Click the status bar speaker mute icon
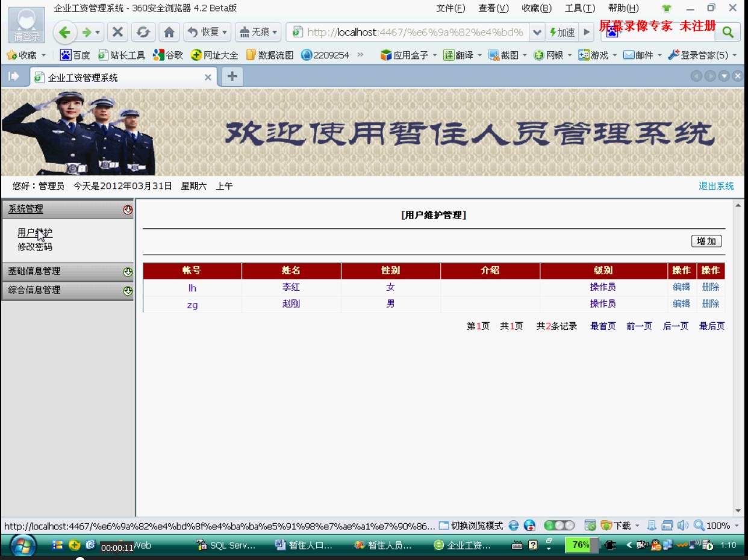 682,526
